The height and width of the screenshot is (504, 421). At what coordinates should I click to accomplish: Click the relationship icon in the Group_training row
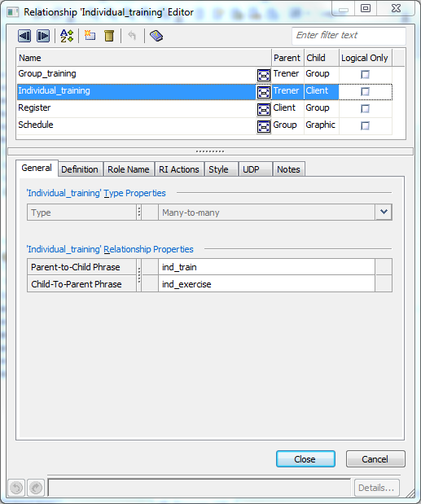pos(264,75)
